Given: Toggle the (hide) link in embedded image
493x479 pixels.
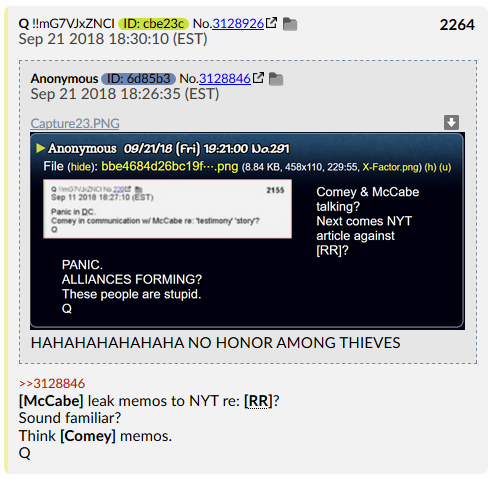Looking at the screenshot, I should tap(80, 167).
